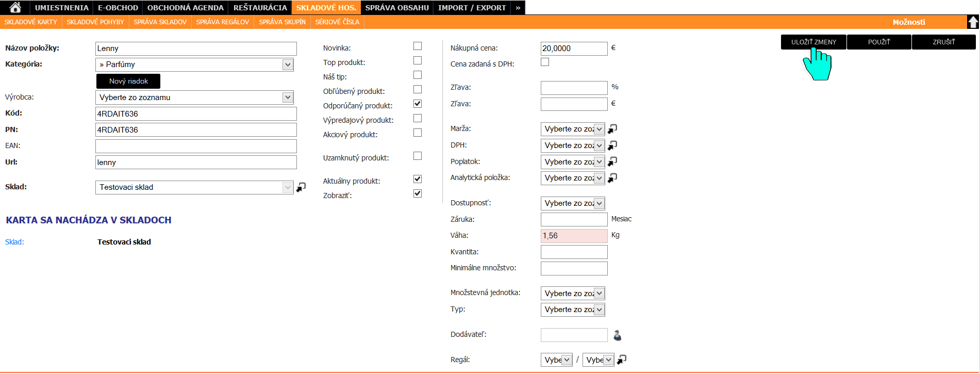Uncheck the Odporúčaný produkt checkbox
Image resolution: width=980 pixels, height=374 pixels.
pyautogui.click(x=418, y=104)
